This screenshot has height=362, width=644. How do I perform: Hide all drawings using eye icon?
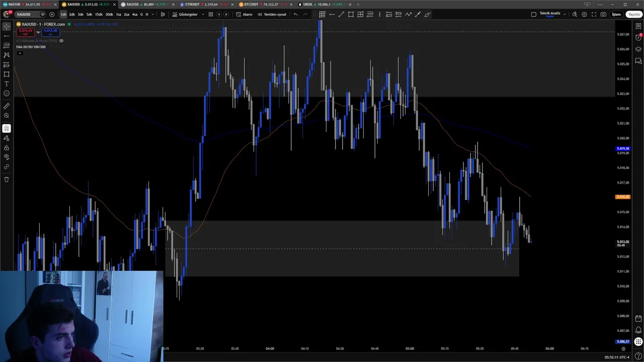click(7, 157)
